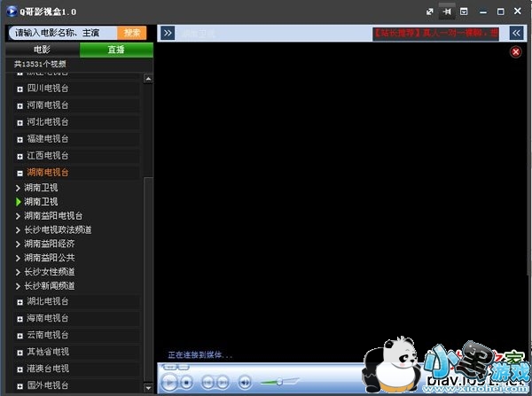
Task: Mute audio with the speaker button
Action: point(245,383)
